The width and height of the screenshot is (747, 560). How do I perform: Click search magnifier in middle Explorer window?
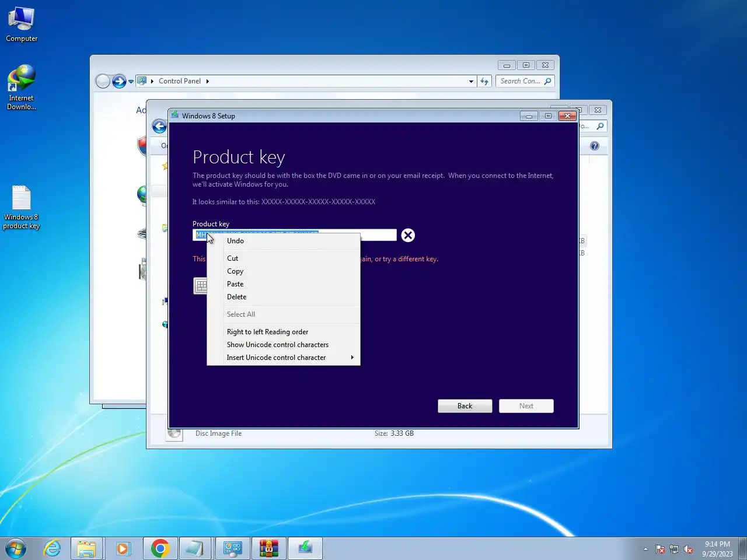(x=600, y=127)
